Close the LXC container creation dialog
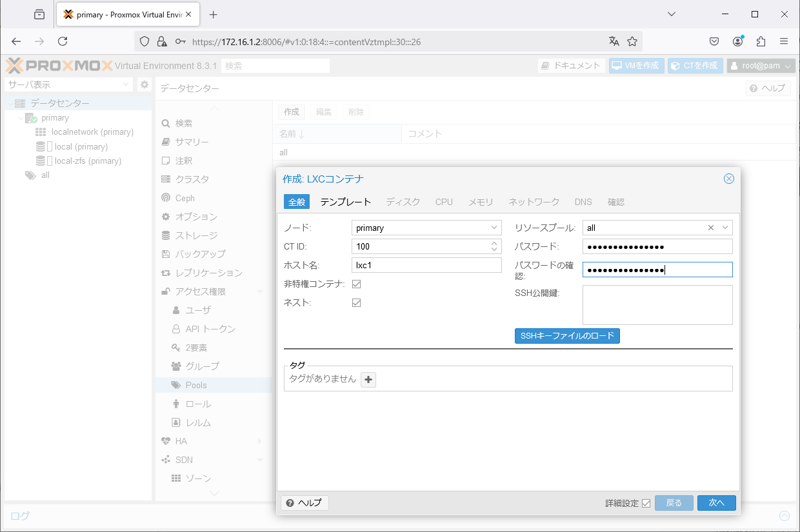Screen dimensions: 800x532 (x=728, y=179)
